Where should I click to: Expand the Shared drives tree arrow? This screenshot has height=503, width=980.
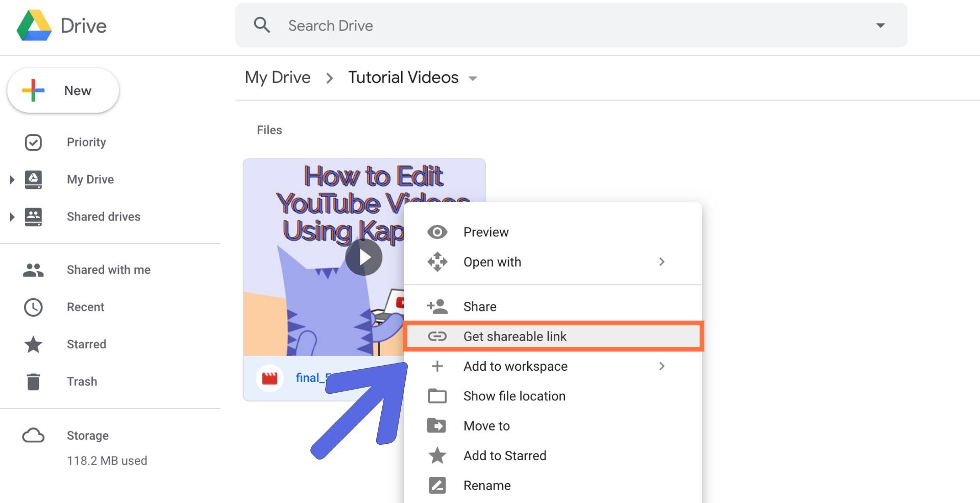pos(12,217)
